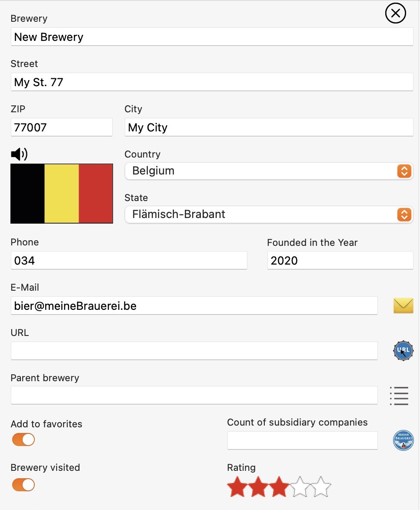Open the website via the URL icon
420x510 pixels.
pyautogui.click(x=403, y=351)
